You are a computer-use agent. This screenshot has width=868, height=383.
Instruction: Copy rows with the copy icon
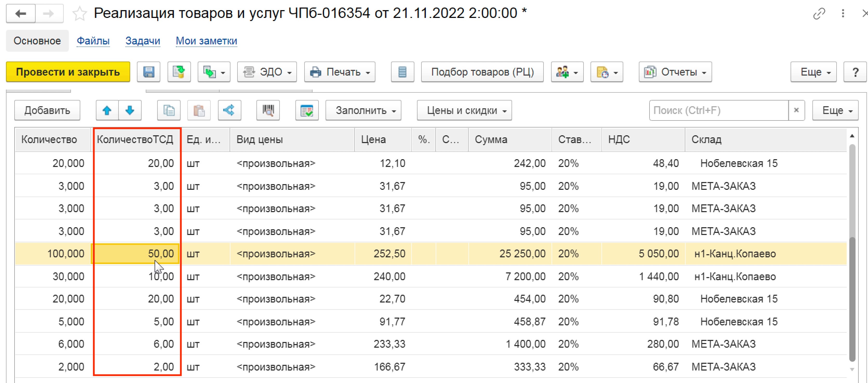(169, 110)
